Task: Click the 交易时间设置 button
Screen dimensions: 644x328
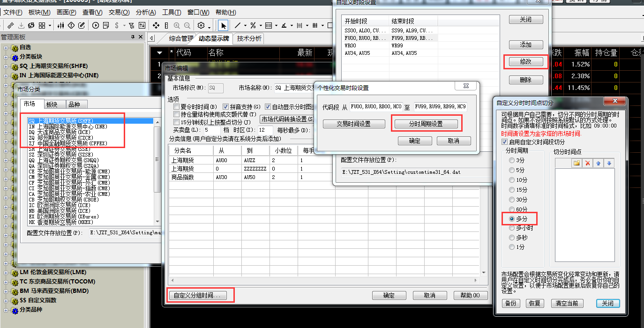Action: pyautogui.click(x=354, y=124)
